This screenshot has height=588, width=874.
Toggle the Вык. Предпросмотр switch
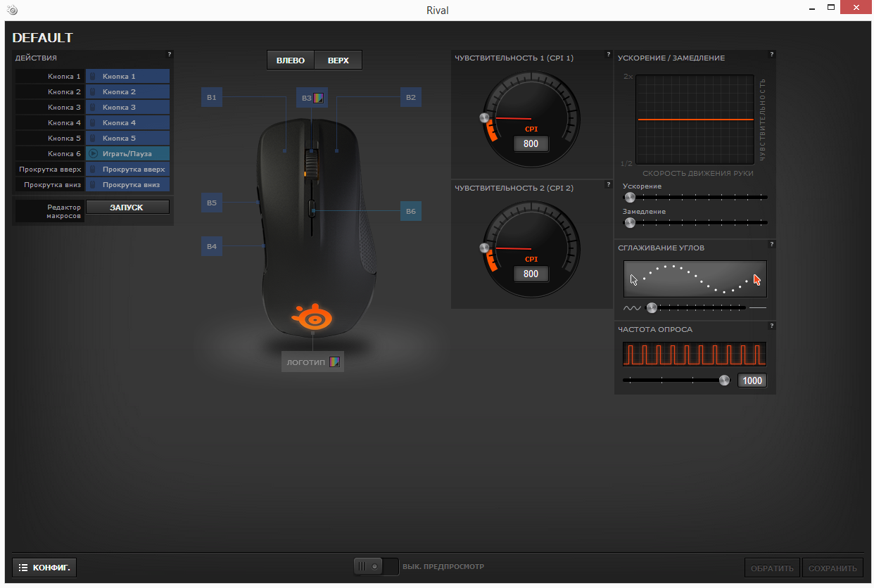[x=376, y=565]
